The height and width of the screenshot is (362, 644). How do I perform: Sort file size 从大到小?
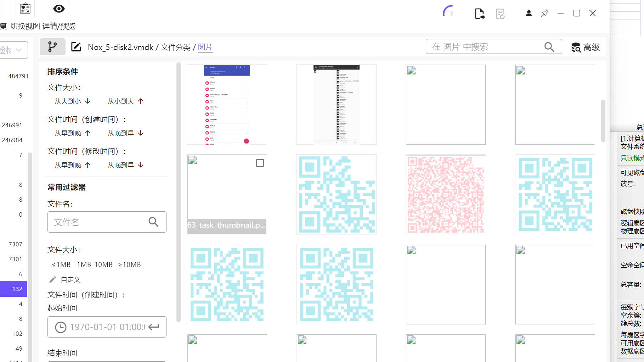pos(73,101)
